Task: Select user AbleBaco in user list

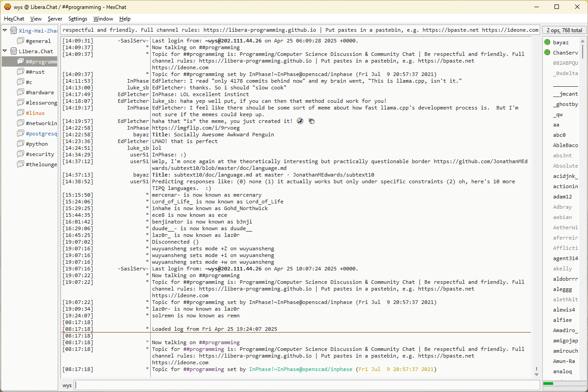Action: 565,145
